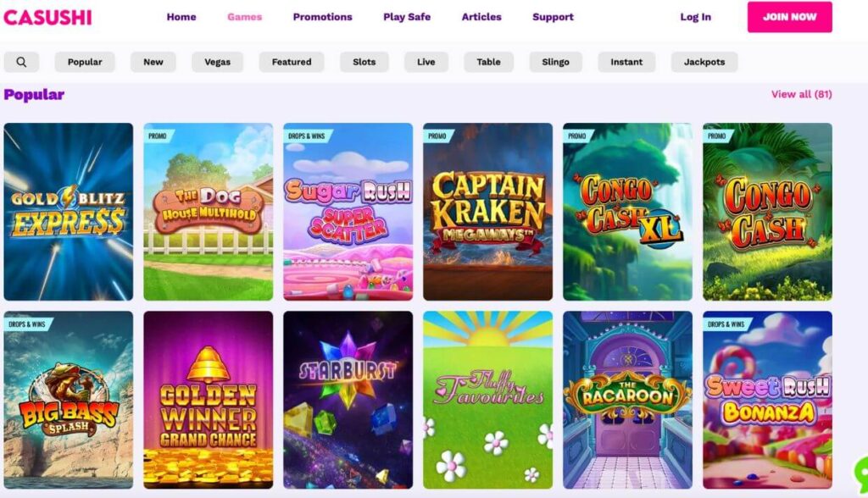
Task: Open Congo Cash XL tile
Action: 628,212
